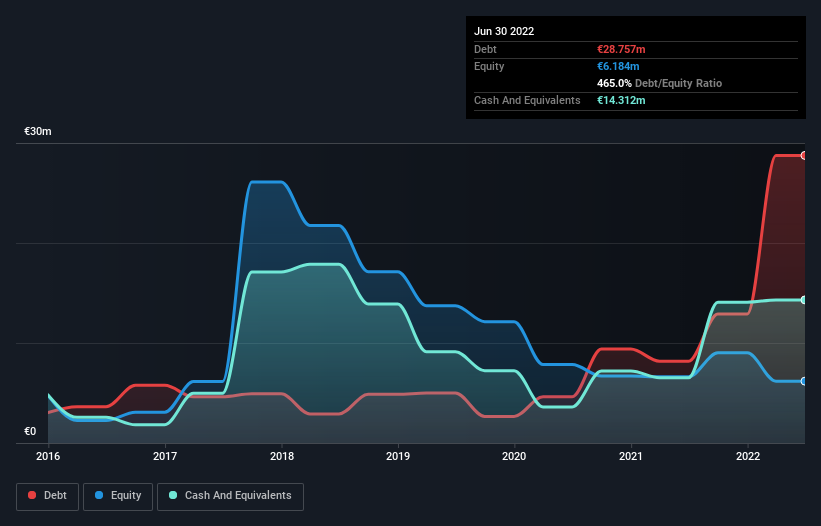
Task: Select the red Debt endpoint marker on chart
Action: click(804, 155)
